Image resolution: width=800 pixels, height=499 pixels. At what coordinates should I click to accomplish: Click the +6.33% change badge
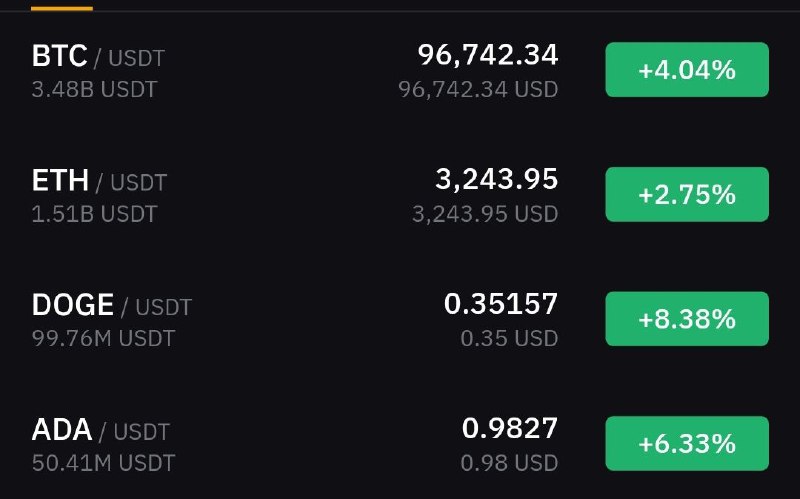(x=687, y=443)
